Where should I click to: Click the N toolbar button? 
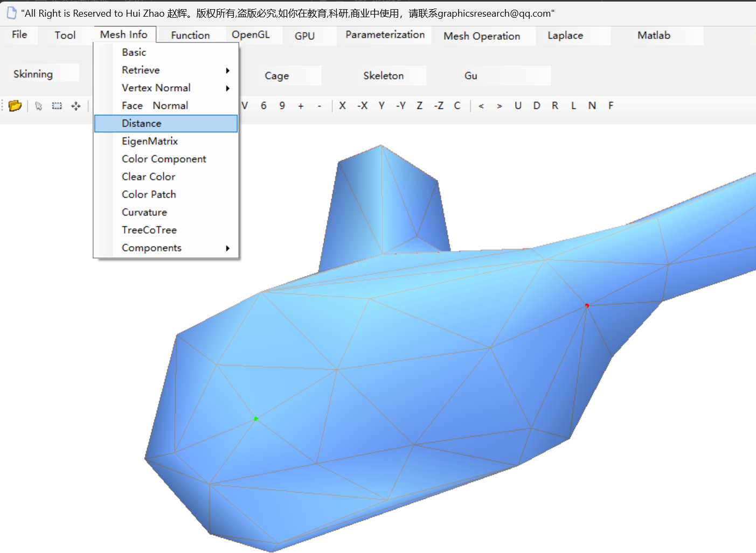pos(592,106)
